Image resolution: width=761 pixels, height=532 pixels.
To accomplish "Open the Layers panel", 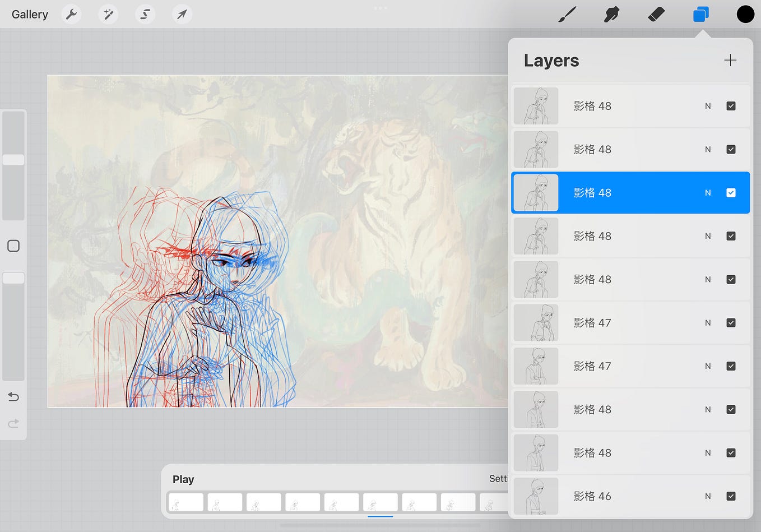I will (700, 14).
